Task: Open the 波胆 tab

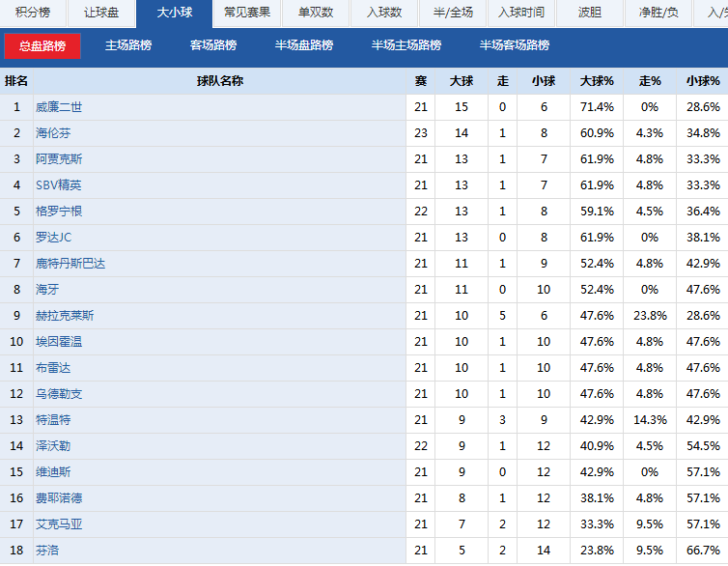Action: [x=590, y=13]
